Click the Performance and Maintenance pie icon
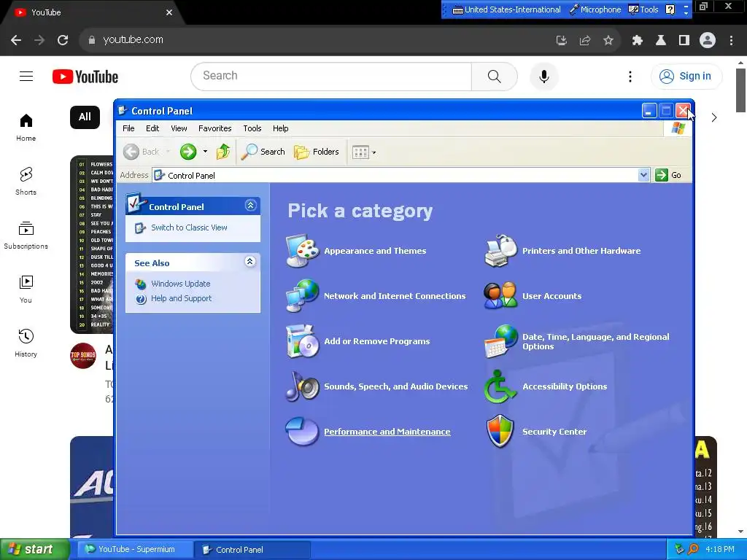The width and height of the screenshot is (747, 560). point(303,432)
